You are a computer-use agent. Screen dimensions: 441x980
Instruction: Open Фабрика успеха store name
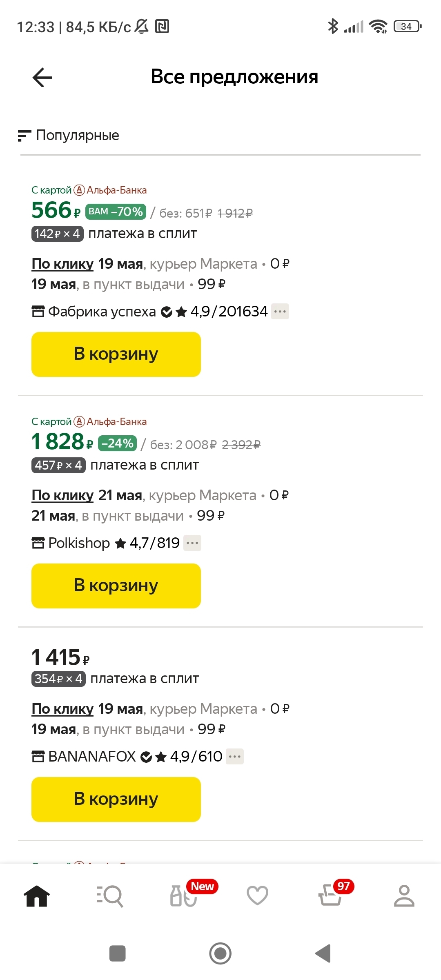[102, 312]
